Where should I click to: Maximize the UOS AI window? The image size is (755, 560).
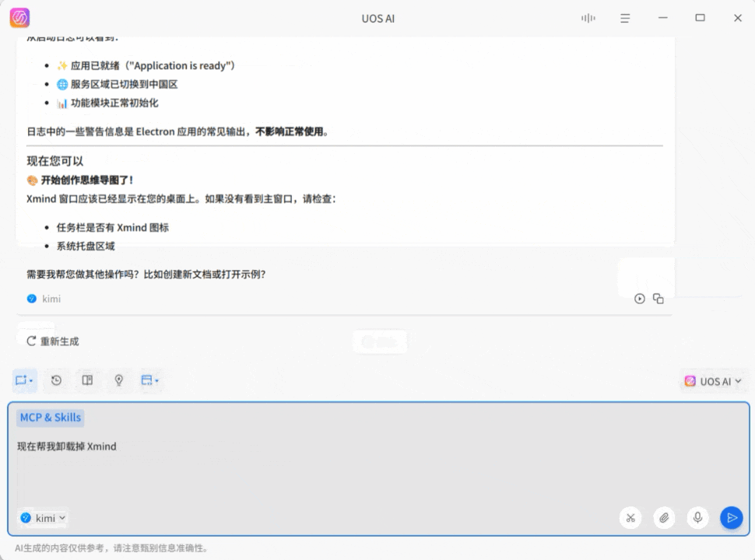tap(700, 18)
